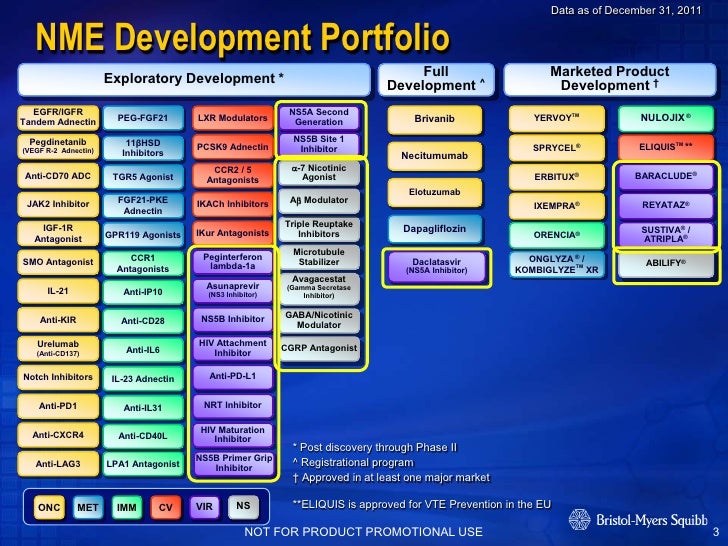Select the Anti-CD28 box
Viewport: 728px width, 546px height.
[x=143, y=321]
